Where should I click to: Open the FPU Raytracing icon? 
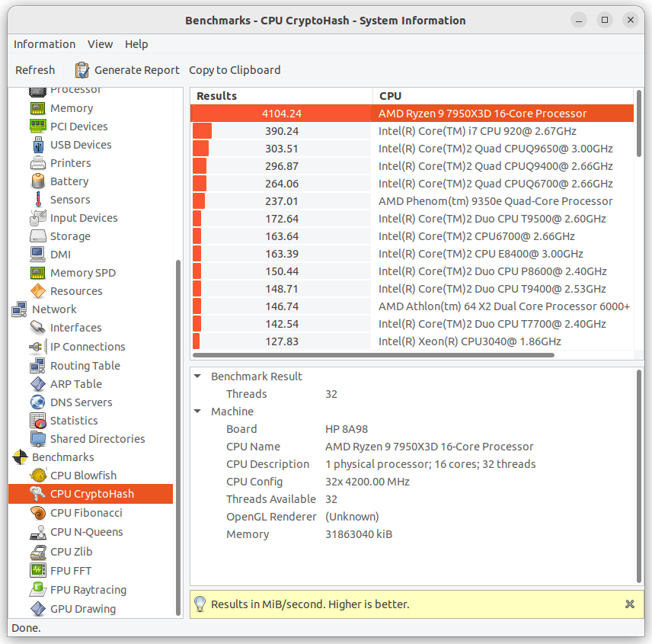(x=37, y=590)
